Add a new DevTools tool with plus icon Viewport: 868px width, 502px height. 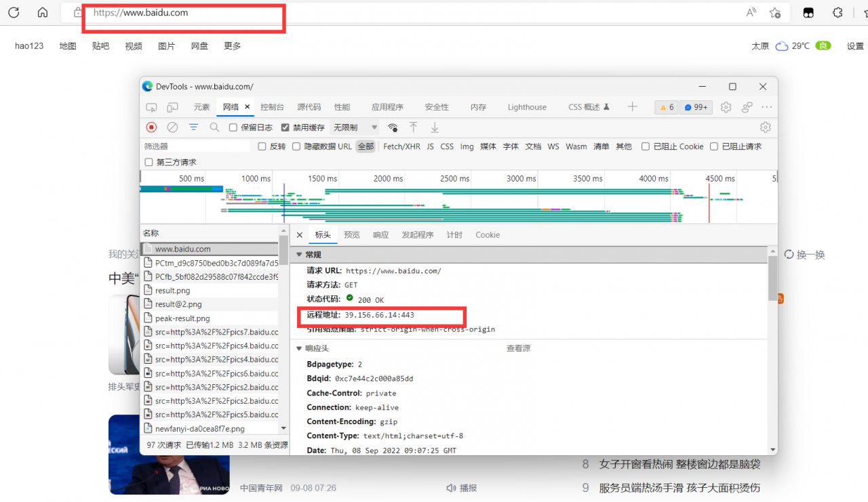pos(632,107)
